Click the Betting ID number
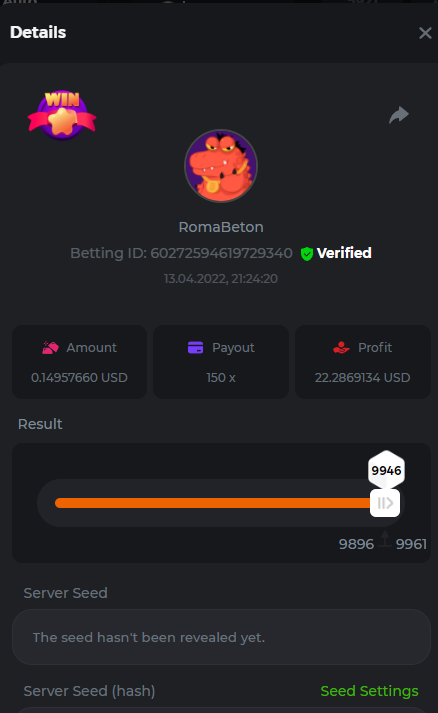The width and height of the screenshot is (438, 713). pos(222,253)
